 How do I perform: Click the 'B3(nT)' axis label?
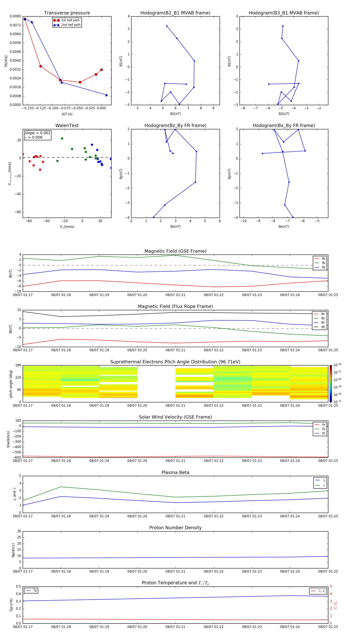tap(284, 114)
